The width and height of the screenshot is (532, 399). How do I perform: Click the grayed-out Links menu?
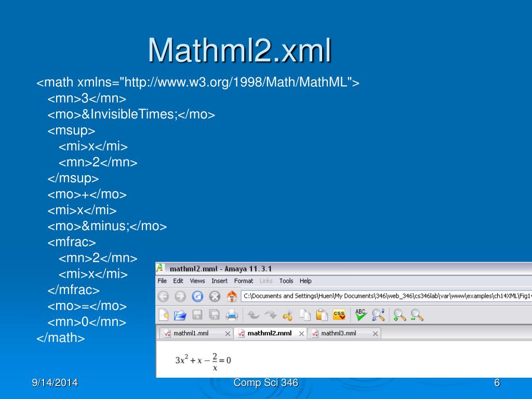(x=266, y=281)
